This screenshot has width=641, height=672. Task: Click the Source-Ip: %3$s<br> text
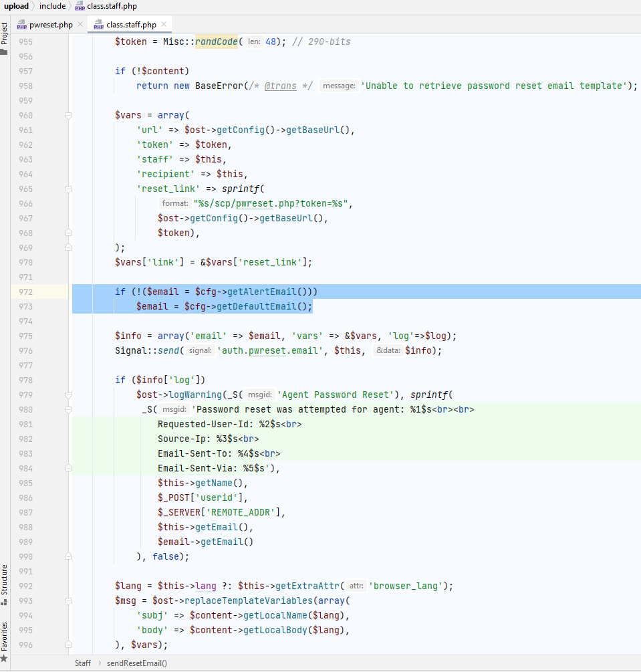[209, 439]
